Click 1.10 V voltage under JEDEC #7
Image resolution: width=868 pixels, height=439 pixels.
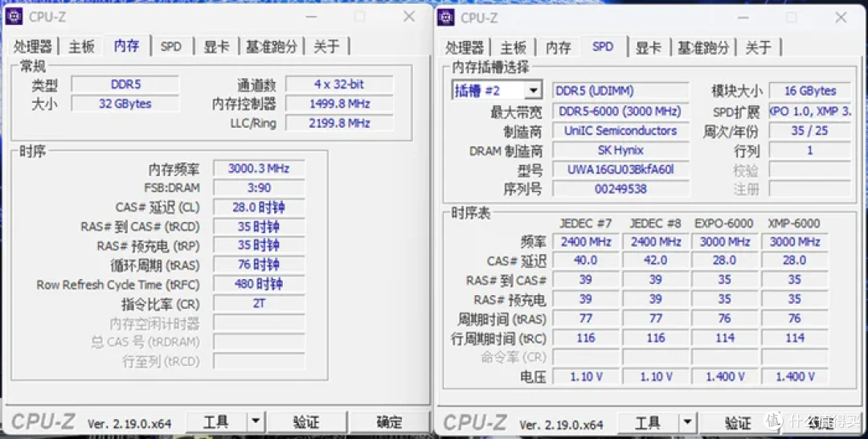point(586,376)
